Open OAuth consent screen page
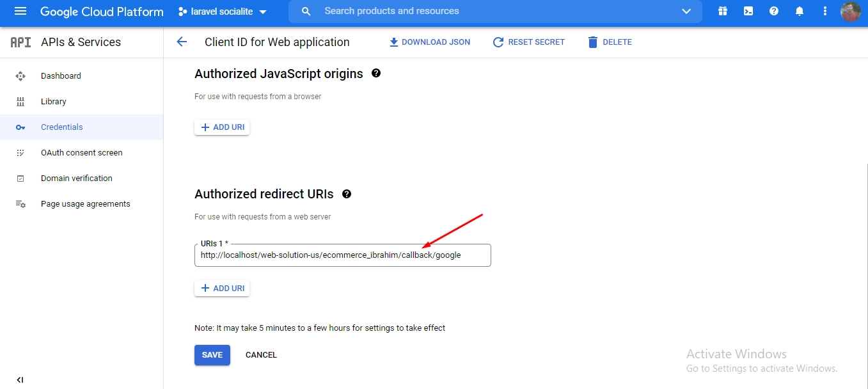This screenshot has height=389, width=868. pos(81,153)
